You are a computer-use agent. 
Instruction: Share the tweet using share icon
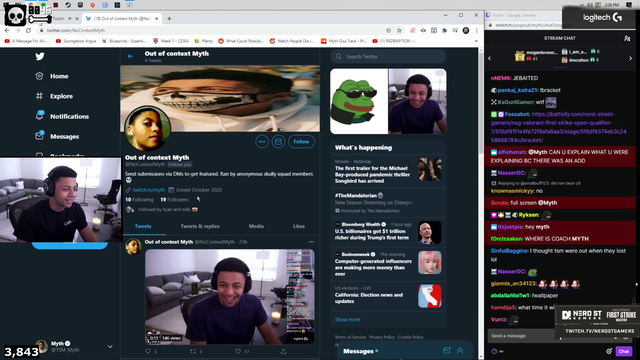(283, 351)
